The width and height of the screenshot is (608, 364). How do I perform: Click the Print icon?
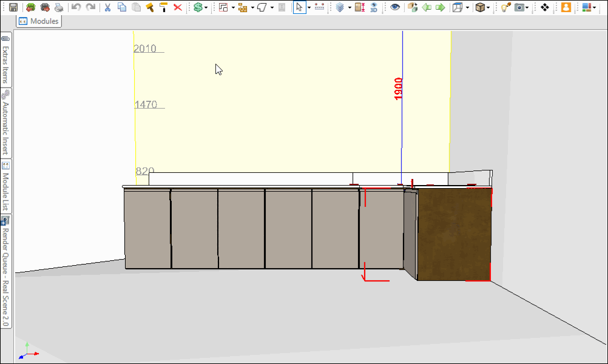click(x=59, y=7)
